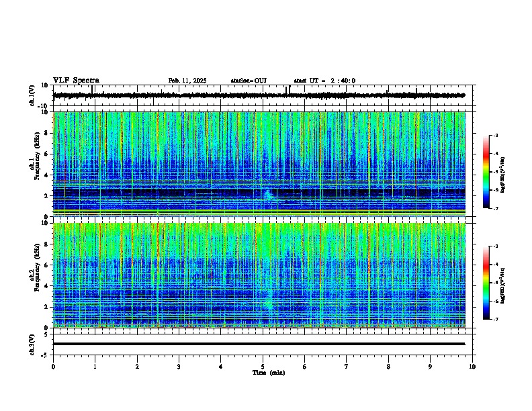Viewport: 532px width, 411px height.
Task: Click the ch.1 spectrogram colorbar
Action: tap(486, 172)
